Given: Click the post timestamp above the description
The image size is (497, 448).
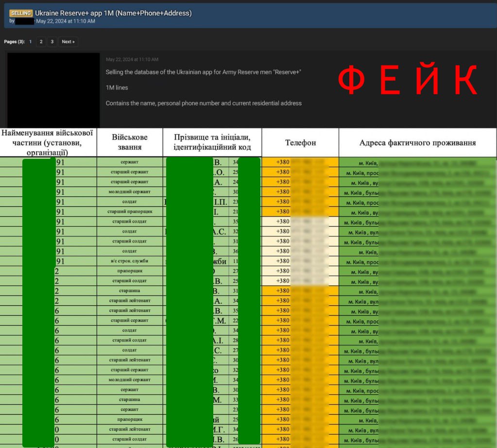Looking at the screenshot, I should (132, 59).
